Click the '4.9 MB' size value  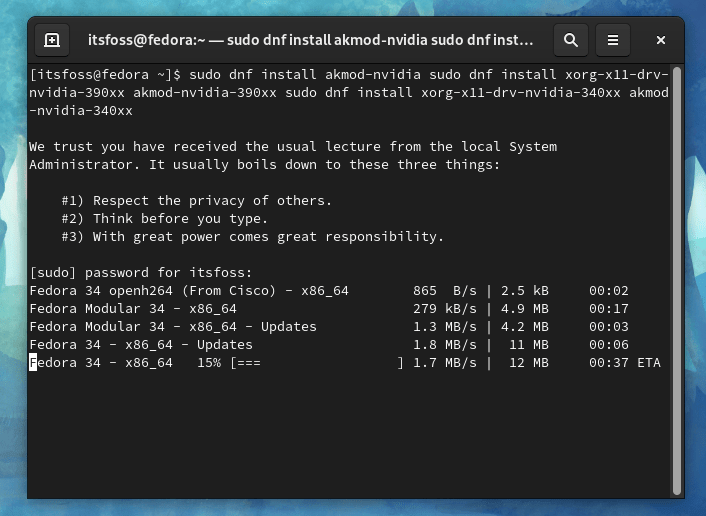coord(525,309)
